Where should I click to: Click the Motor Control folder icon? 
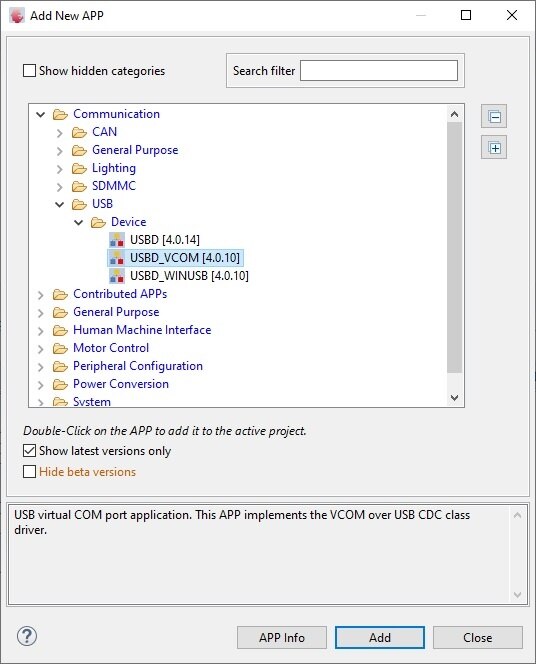click(x=60, y=349)
